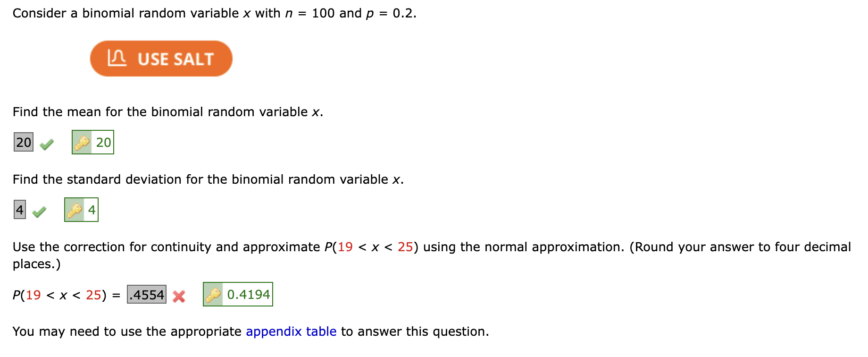
Task: Click the key answer box showing 4
Action: point(80,210)
